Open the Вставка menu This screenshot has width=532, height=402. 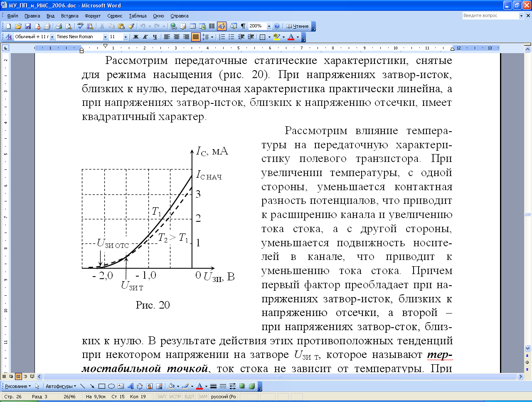(x=70, y=16)
